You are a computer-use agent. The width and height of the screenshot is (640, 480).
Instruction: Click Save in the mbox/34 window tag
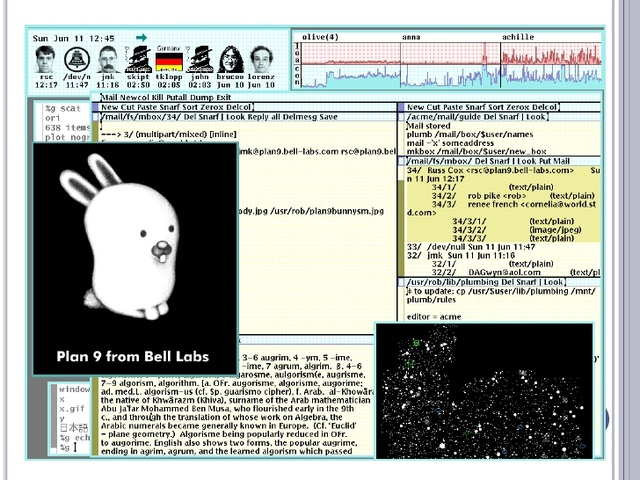pos(328,117)
